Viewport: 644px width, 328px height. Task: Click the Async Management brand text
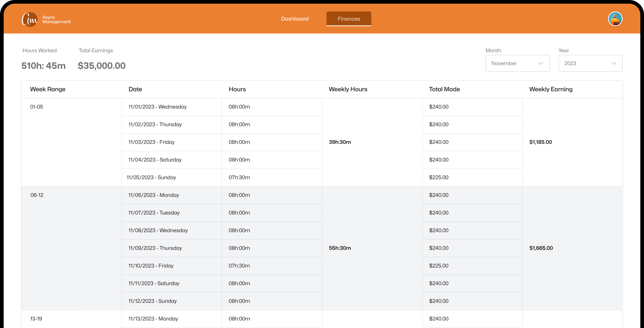coord(56,20)
